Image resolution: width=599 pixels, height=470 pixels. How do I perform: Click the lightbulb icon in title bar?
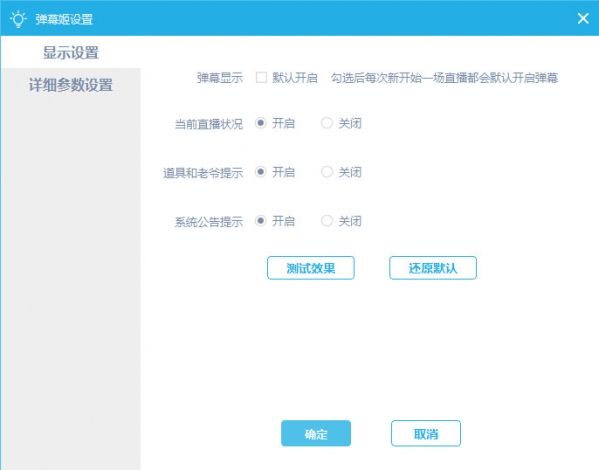[x=18, y=19]
